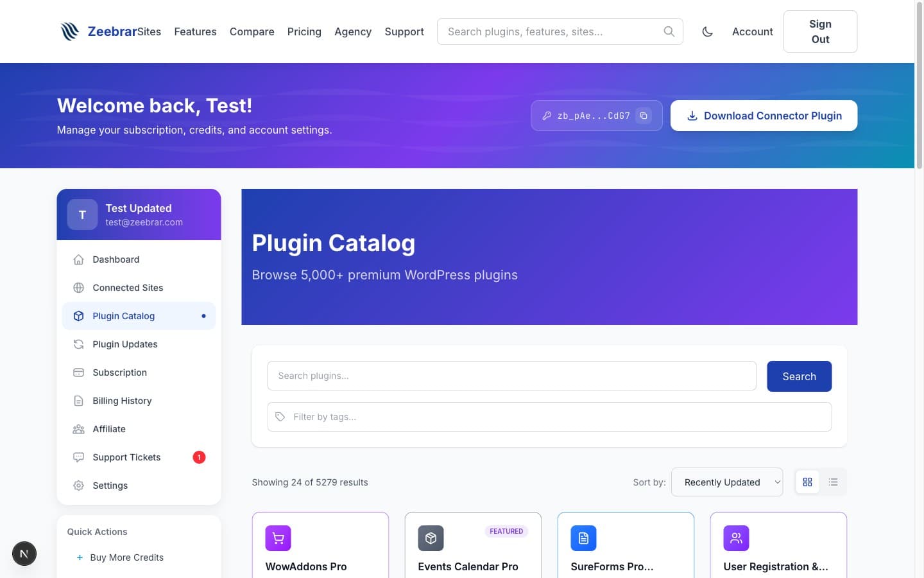Image resolution: width=924 pixels, height=578 pixels.
Task: Click the Test Updated profile name
Action: pyautogui.click(x=139, y=208)
